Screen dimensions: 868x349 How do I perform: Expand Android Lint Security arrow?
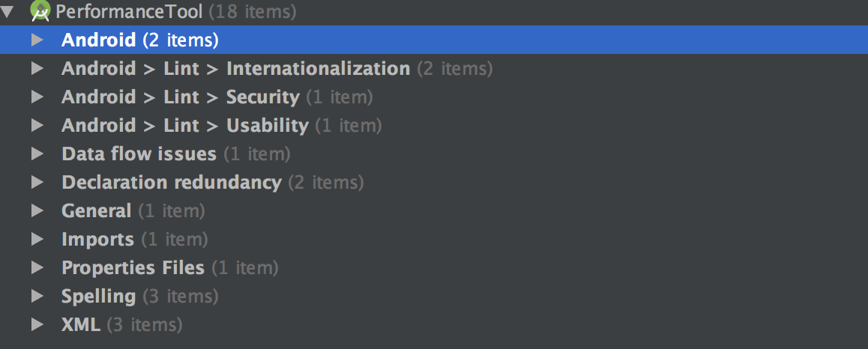37,97
